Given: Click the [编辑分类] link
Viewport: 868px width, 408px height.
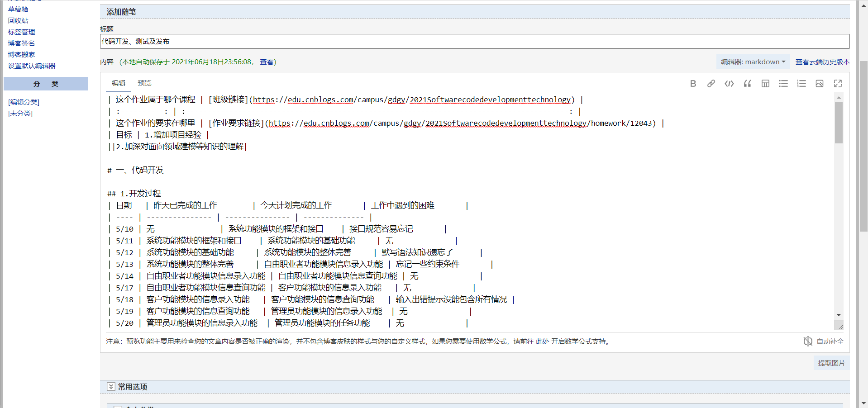Looking at the screenshot, I should [24, 102].
